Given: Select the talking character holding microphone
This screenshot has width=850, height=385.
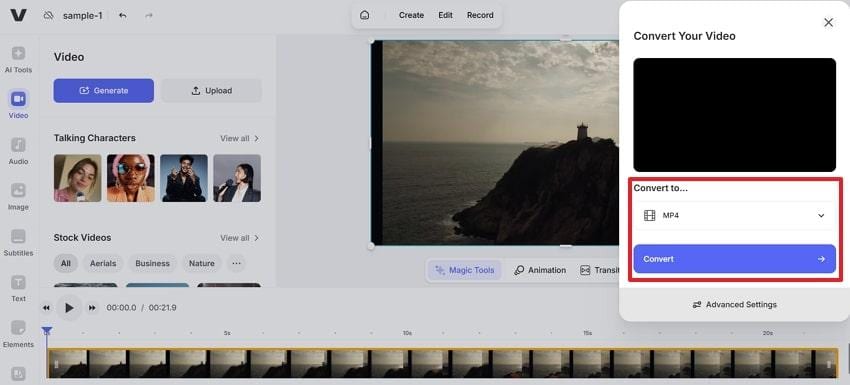Looking at the screenshot, I should coord(237,178).
